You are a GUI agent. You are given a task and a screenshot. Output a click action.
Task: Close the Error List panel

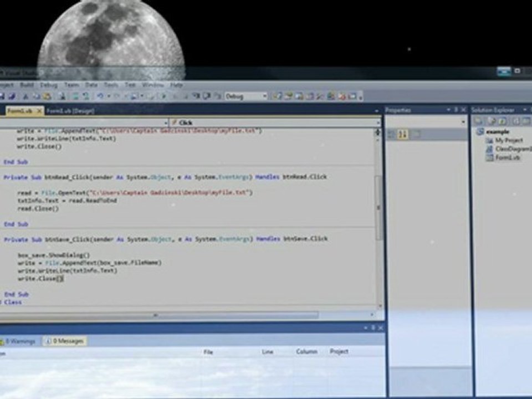[x=380, y=328]
